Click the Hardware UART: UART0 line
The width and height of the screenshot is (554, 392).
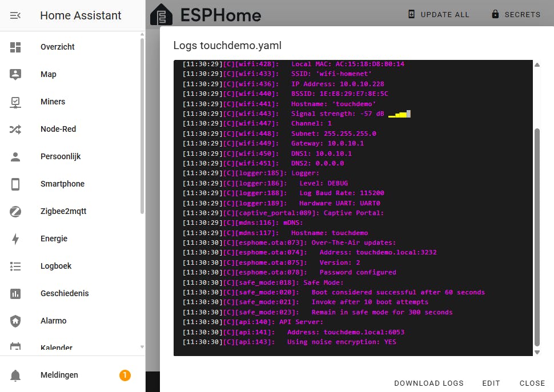point(281,203)
